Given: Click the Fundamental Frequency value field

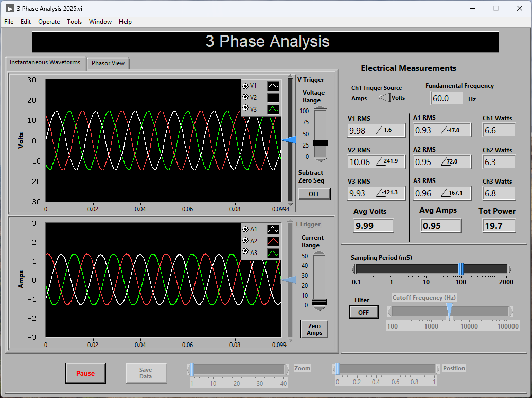Looking at the screenshot, I should tap(447, 98).
